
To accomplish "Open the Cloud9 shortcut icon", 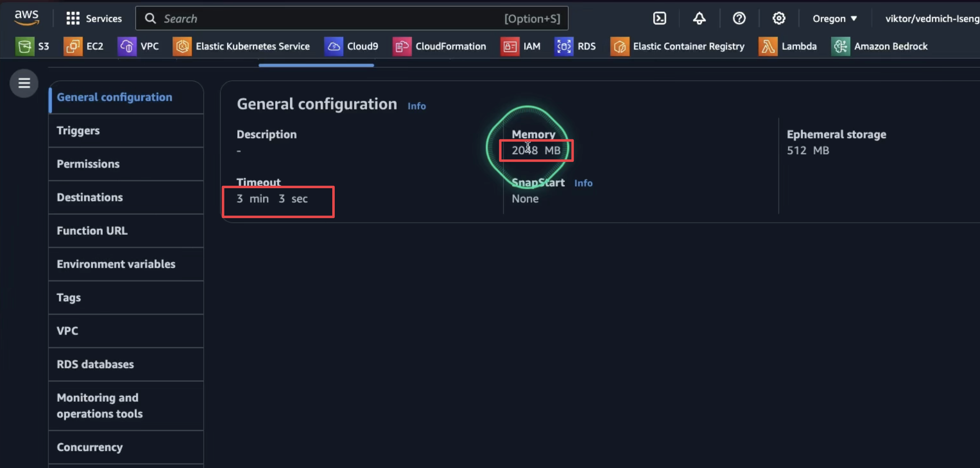I will click(333, 46).
